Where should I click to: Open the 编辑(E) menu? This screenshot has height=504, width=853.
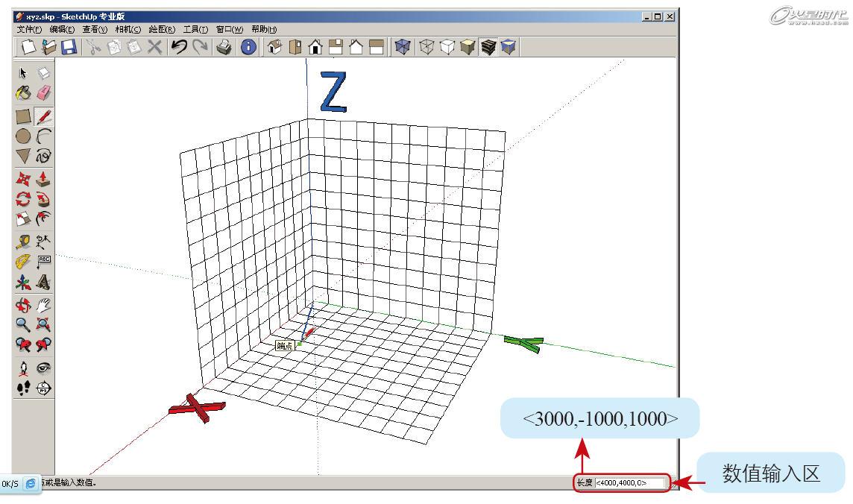(62, 29)
